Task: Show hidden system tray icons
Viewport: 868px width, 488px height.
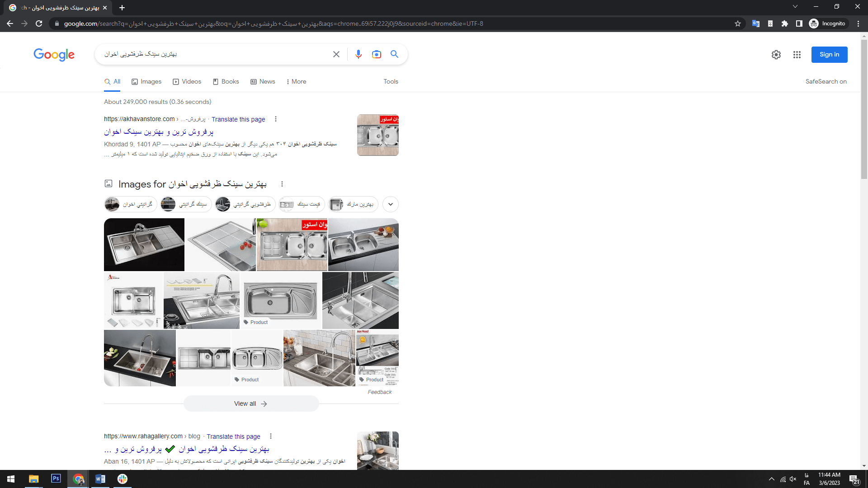Action: click(x=772, y=479)
